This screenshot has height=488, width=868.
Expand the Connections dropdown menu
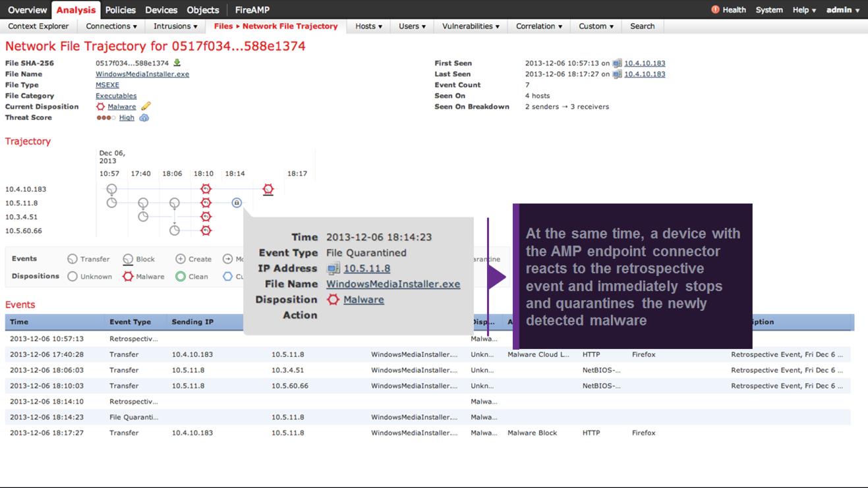[111, 26]
